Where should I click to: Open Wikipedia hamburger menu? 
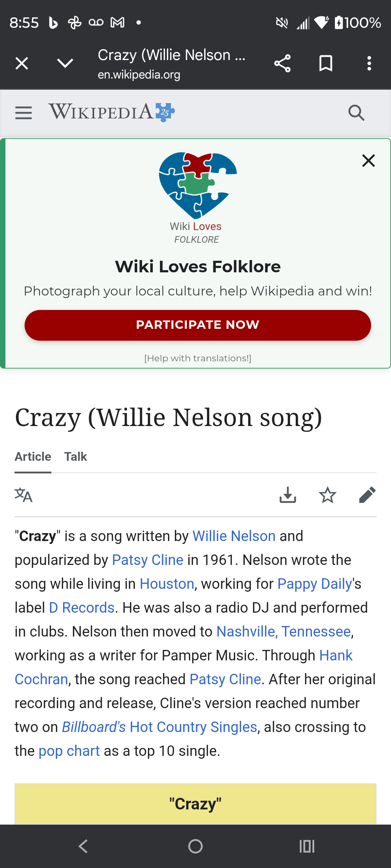(24, 113)
